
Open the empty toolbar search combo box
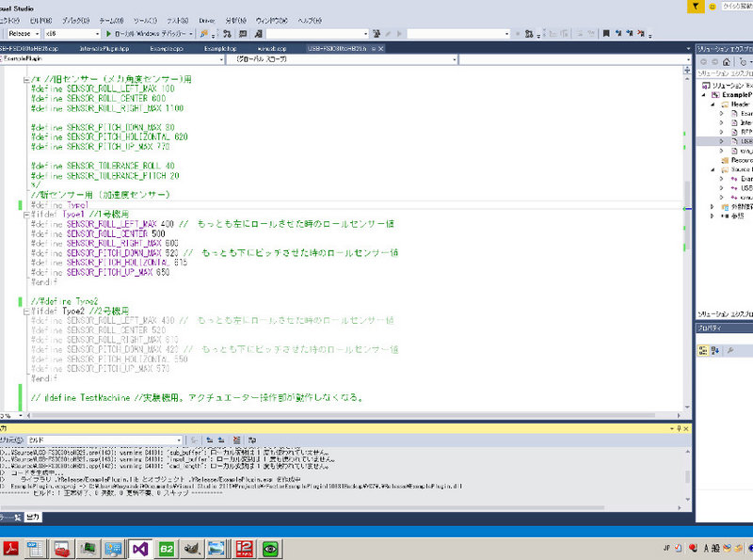[317, 34]
